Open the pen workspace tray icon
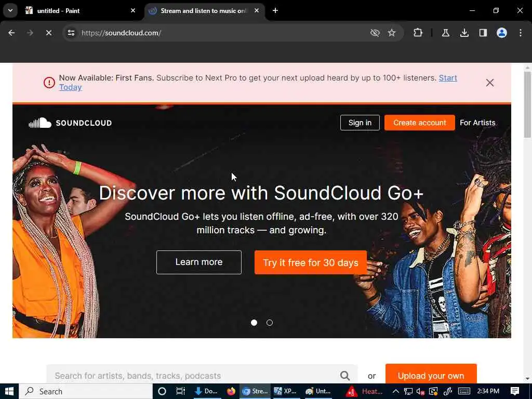532x399 pixels. (x=447, y=391)
